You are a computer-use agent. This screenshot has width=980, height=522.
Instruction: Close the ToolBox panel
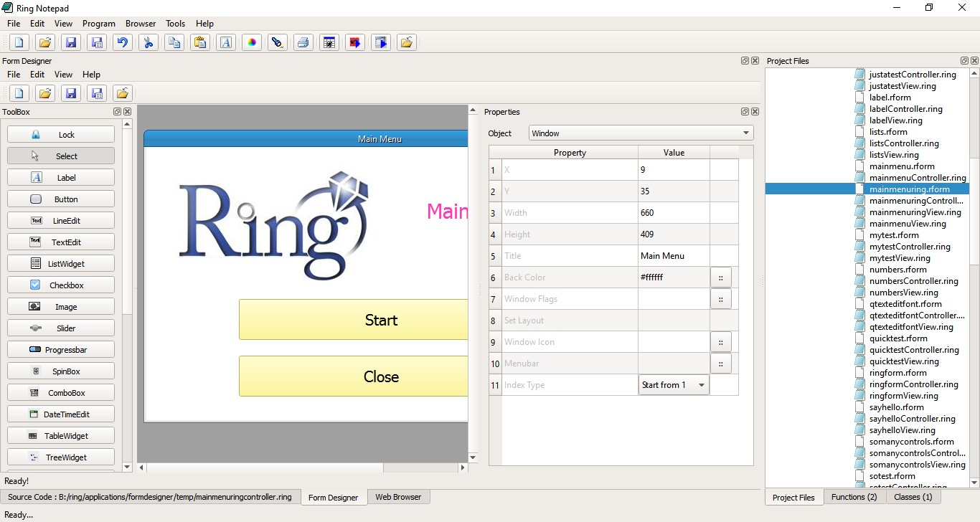click(127, 112)
